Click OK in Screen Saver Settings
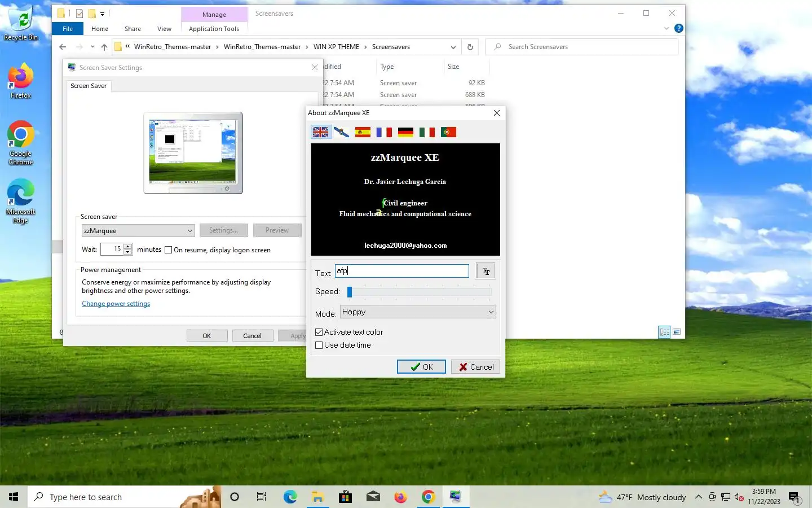812x508 pixels. tap(207, 336)
